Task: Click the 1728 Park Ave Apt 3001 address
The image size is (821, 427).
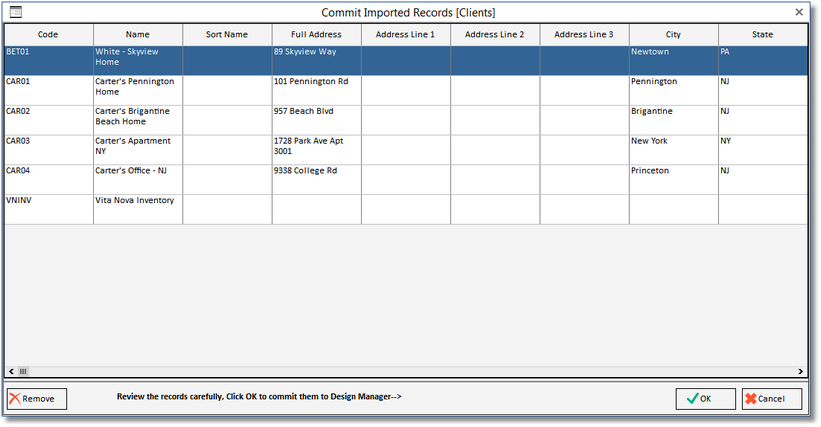Action: tap(316, 150)
